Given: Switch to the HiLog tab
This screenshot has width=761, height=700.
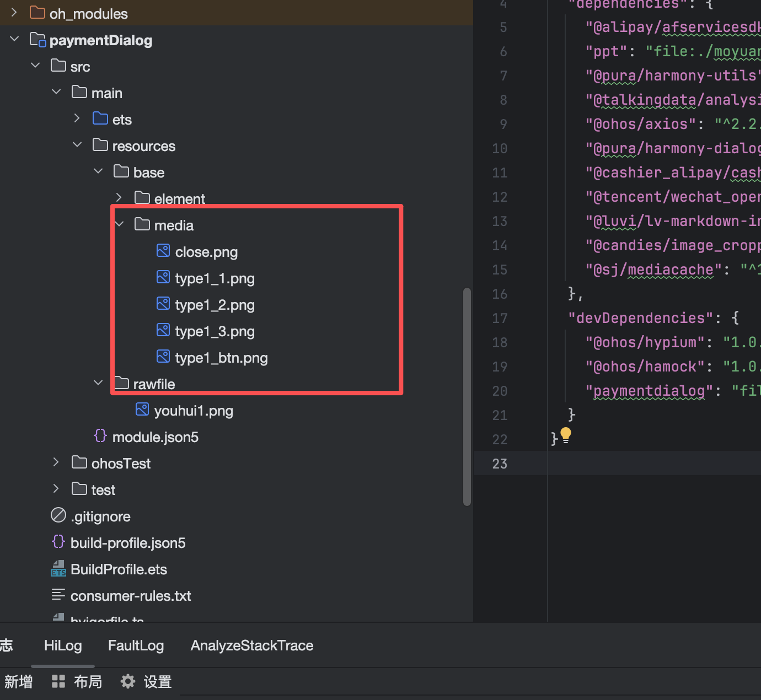Looking at the screenshot, I should point(63,645).
